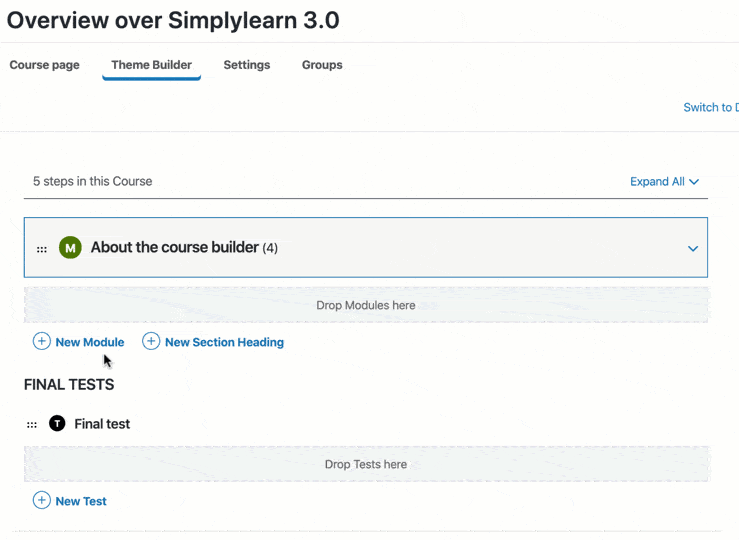Grab the drag handle beside About the course builder
The image size is (739, 540).
coord(42,249)
